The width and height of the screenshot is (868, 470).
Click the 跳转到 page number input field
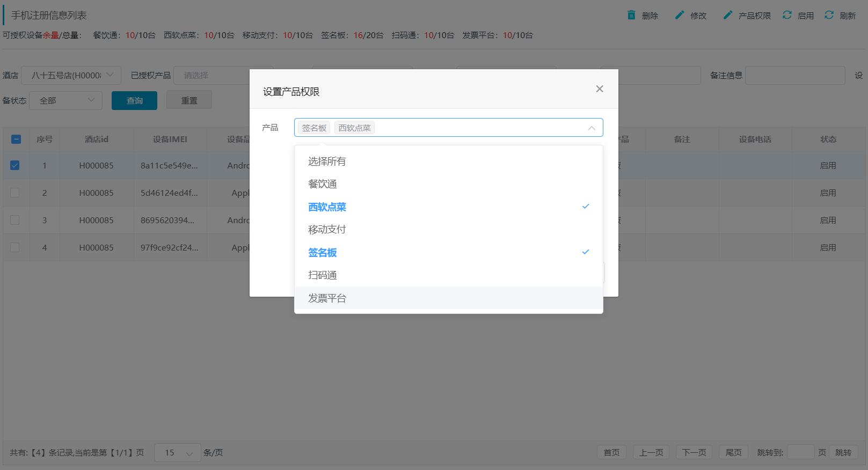(x=800, y=452)
